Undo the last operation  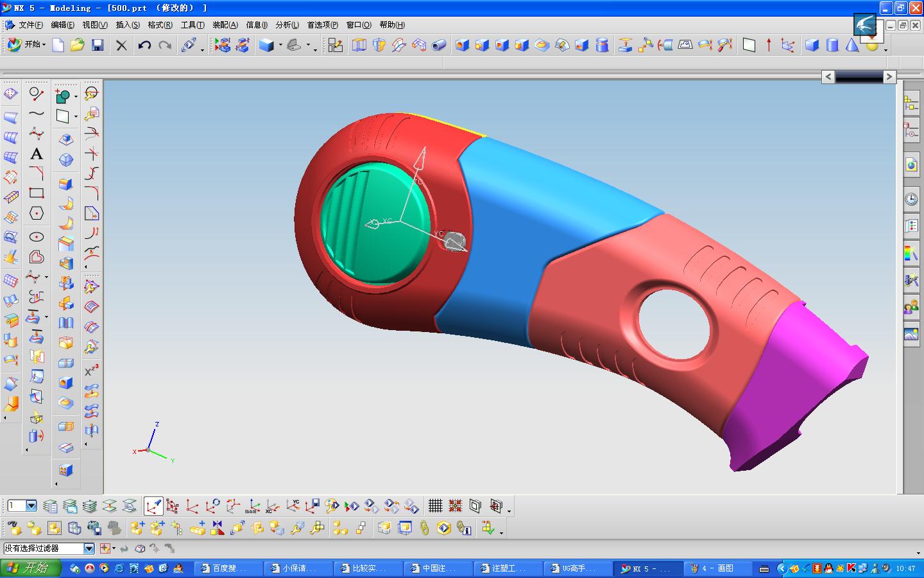(145, 45)
